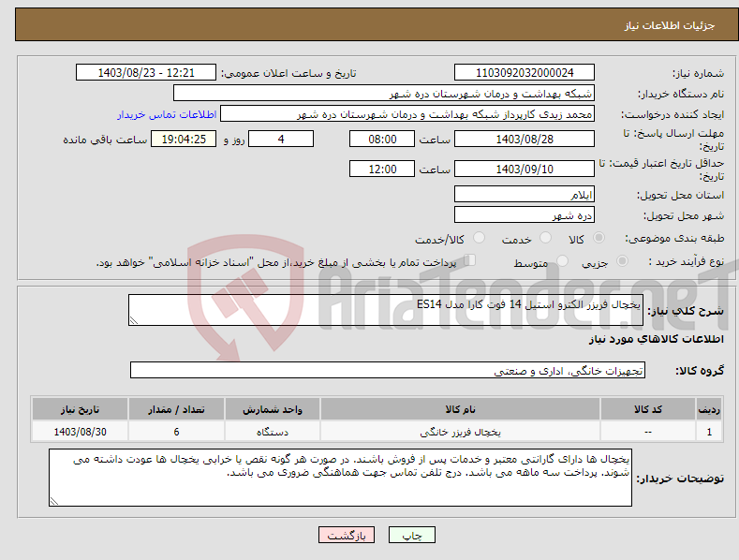739x560 pixels.
Task: Click the response deadline date 1403/08/28
Action: (x=525, y=139)
